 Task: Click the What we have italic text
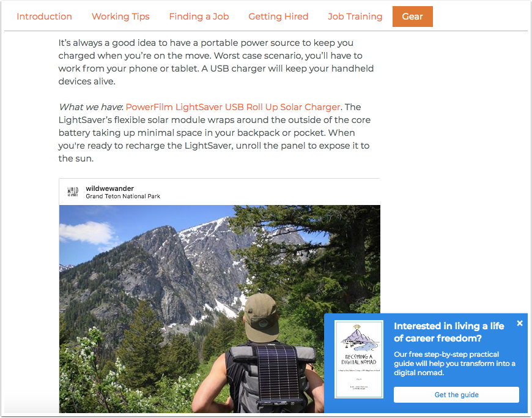click(91, 107)
